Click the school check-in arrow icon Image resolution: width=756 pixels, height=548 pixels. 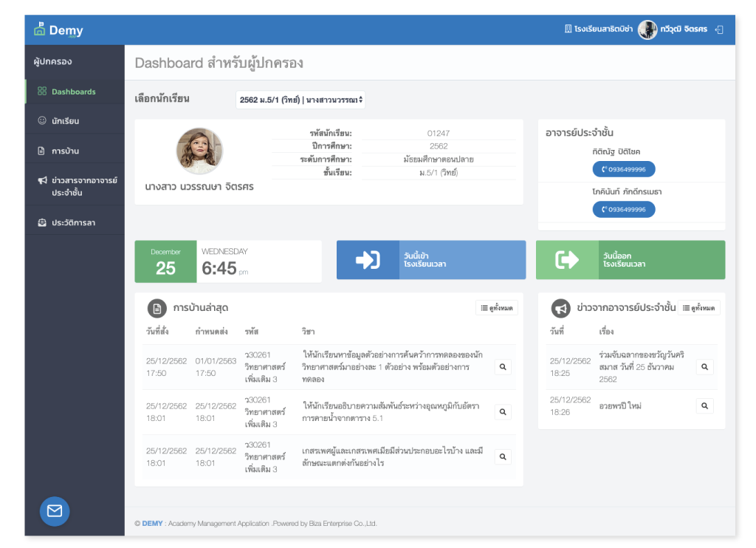coord(368,260)
